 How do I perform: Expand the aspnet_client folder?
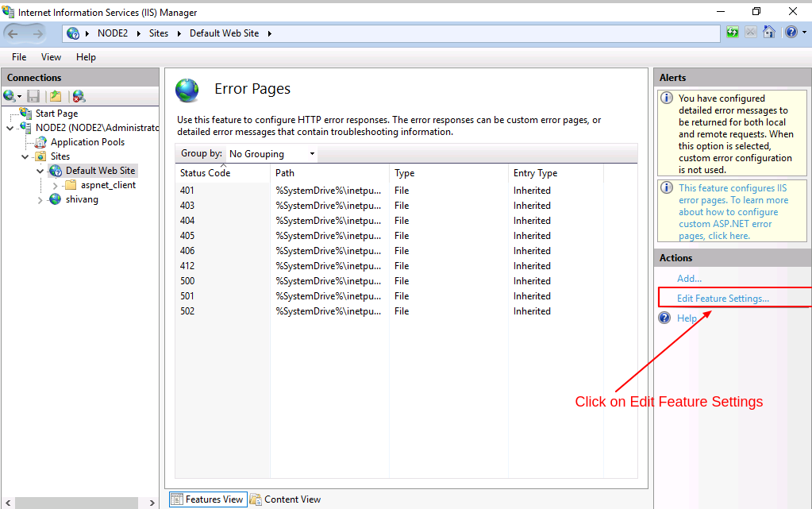coord(55,186)
